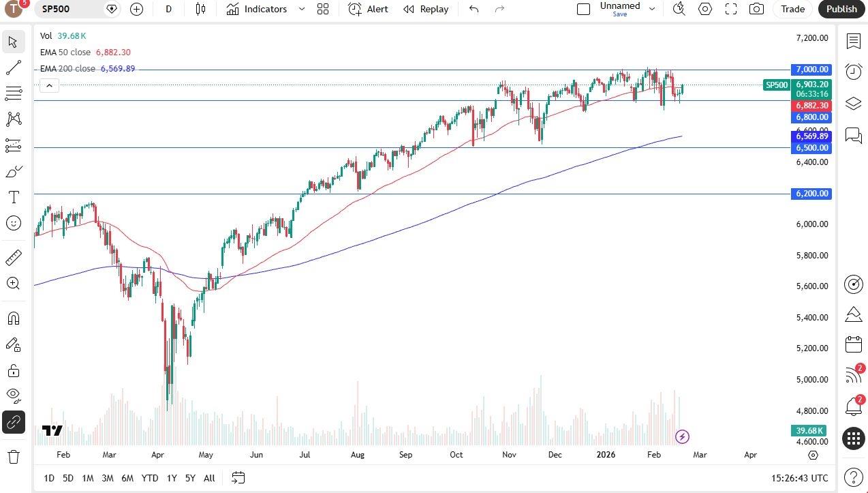Select the zoom-in magnifier tool
The height and width of the screenshot is (493, 868).
14,284
